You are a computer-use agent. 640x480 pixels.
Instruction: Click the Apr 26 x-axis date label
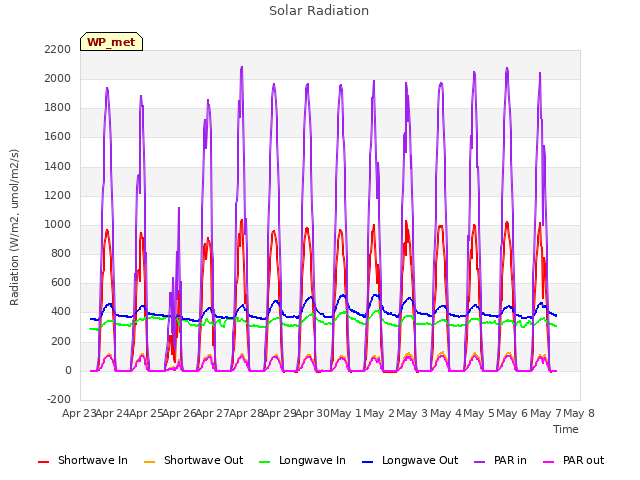(x=179, y=413)
